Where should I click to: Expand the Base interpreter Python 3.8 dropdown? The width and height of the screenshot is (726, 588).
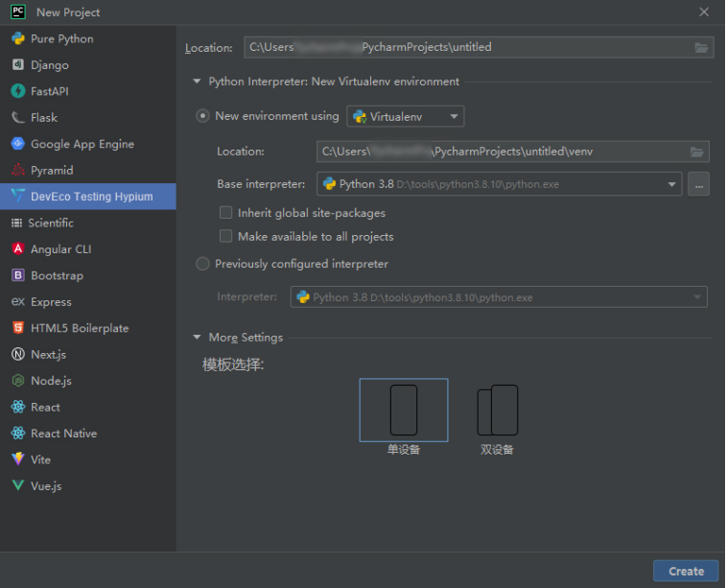[671, 184]
